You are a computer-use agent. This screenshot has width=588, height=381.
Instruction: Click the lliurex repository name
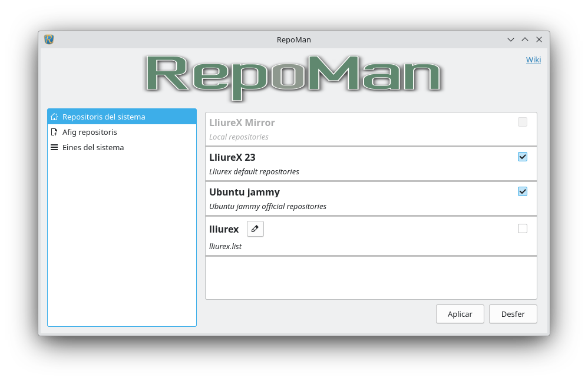224,229
